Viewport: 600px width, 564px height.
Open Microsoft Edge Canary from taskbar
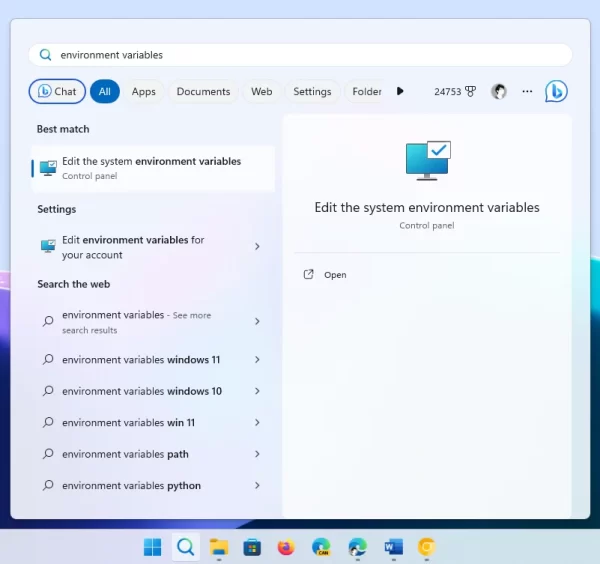(321, 547)
